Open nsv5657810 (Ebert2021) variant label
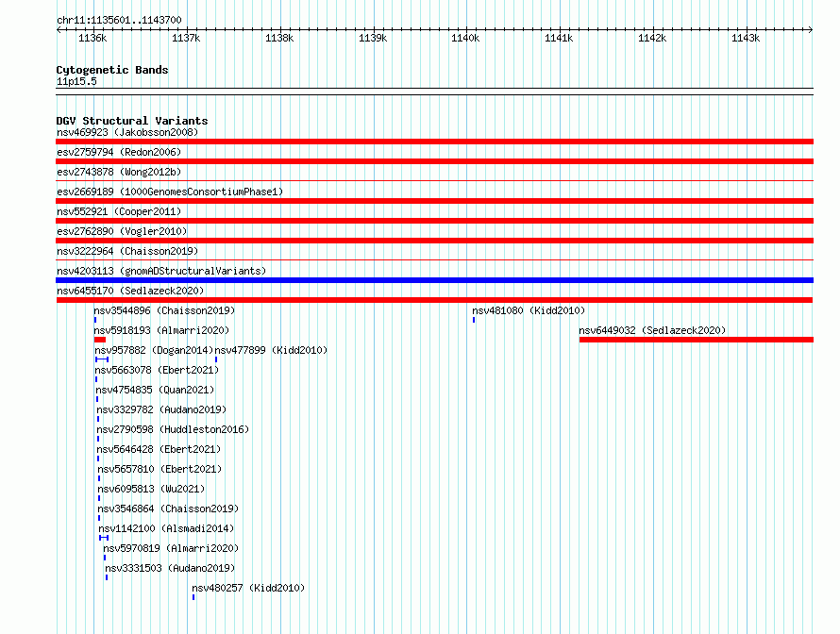Screen dimensions: 840x634 click(x=160, y=469)
